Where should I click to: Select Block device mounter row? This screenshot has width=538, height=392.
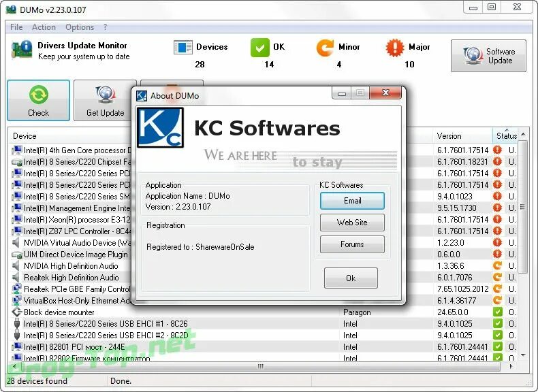264,312
